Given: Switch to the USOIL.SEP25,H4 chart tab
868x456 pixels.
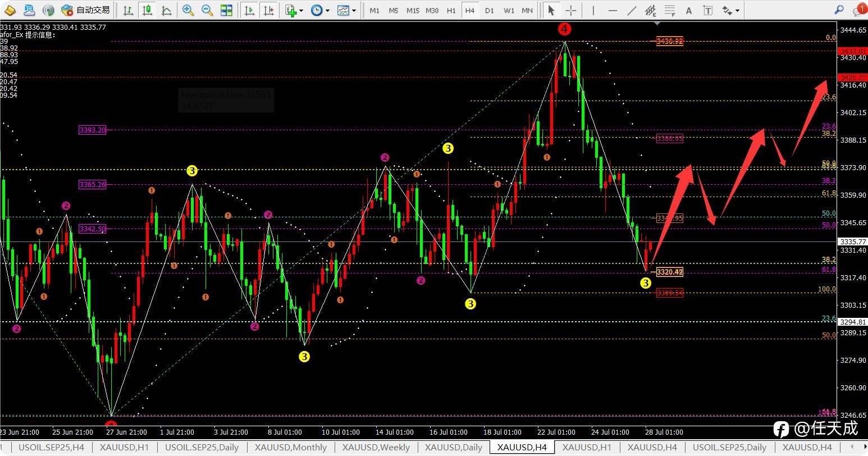Looking at the screenshot, I should [51, 448].
